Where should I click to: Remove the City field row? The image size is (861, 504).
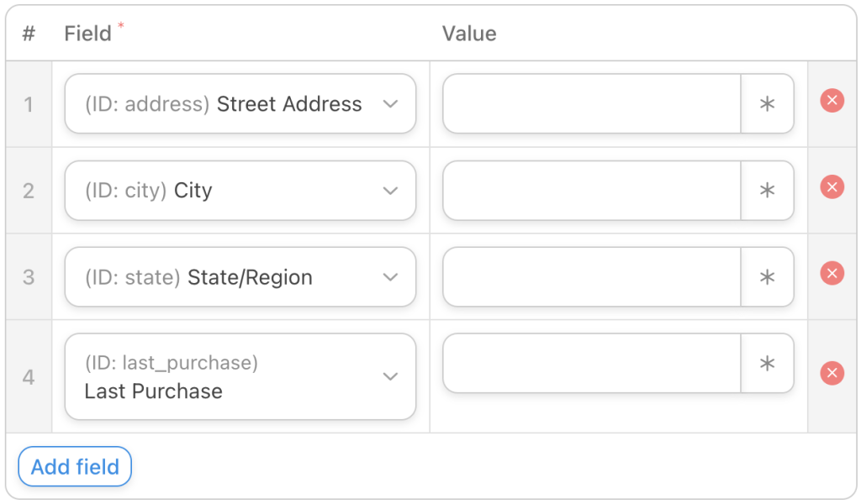click(832, 186)
